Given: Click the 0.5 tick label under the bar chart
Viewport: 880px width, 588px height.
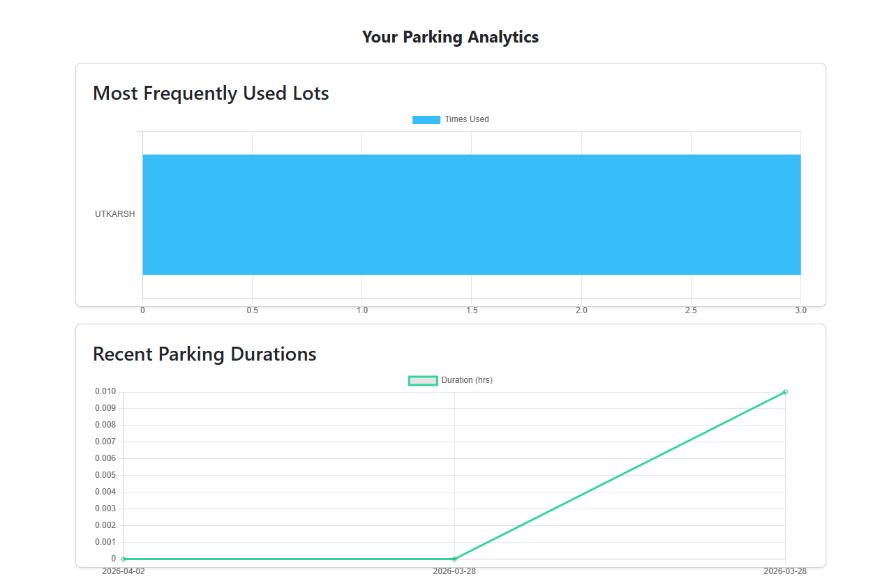Looking at the screenshot, I should pyautogui.click(x=252, y=310).
